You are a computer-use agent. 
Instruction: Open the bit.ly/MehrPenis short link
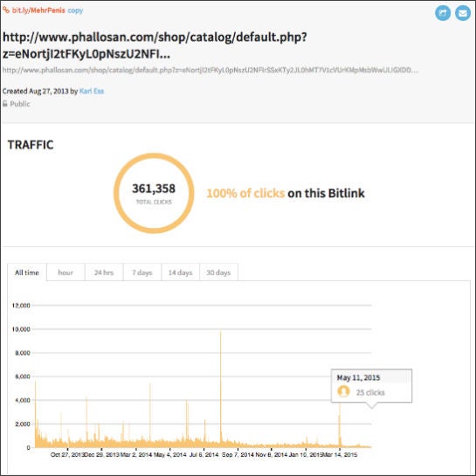pyautogui.click(x=38, y=10)
